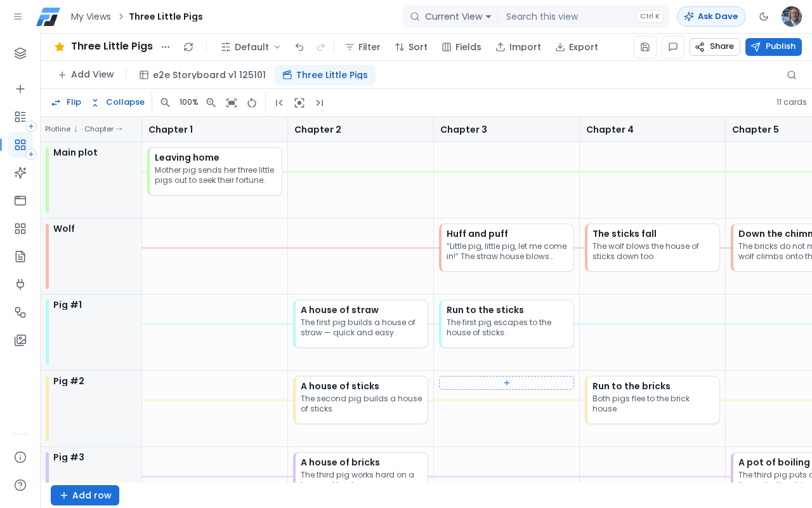Click the Add View button

coord(86,75)
